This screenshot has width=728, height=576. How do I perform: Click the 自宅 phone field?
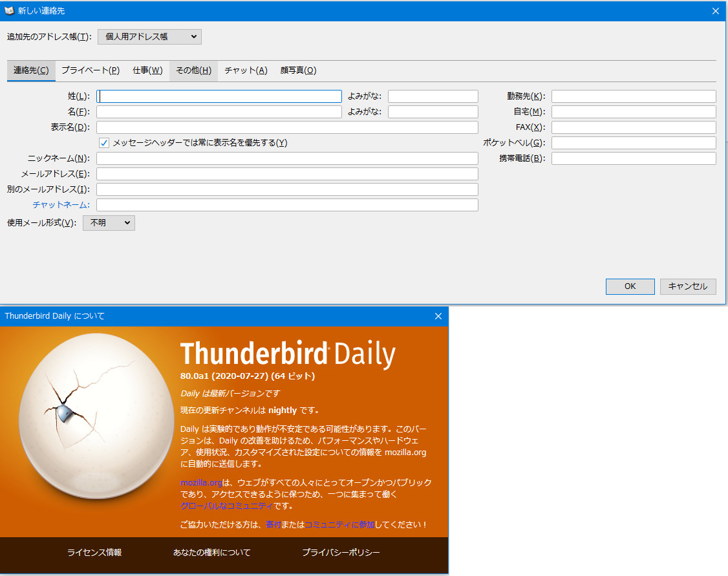click(x=634, y=112)
